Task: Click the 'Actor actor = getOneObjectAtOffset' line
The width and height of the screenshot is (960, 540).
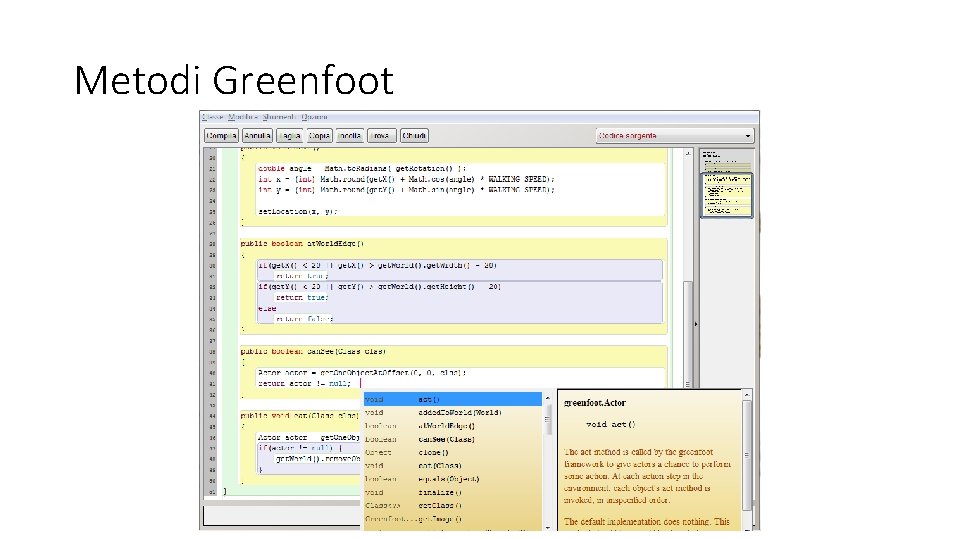Action: click(362, 372)
